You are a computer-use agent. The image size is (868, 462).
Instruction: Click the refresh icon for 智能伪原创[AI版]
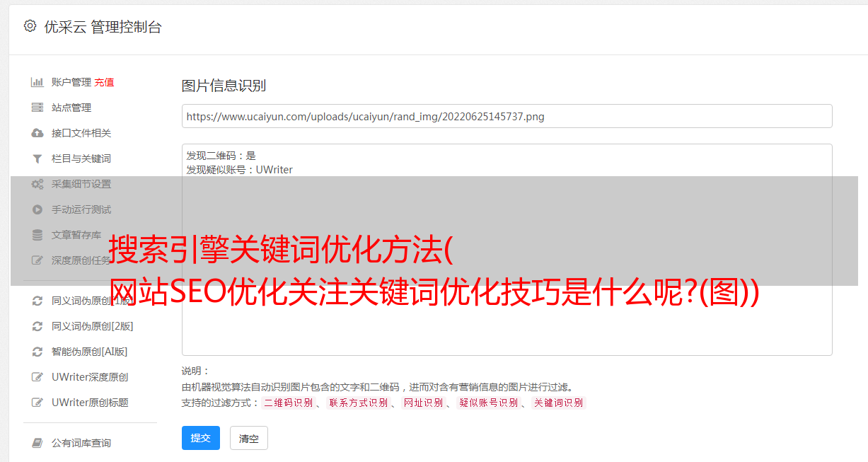[x=37, y=352]
